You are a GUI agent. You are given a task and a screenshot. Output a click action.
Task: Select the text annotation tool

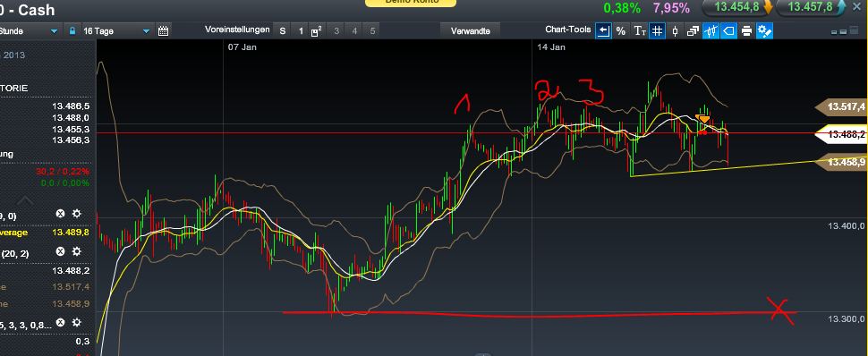point(640,31)
